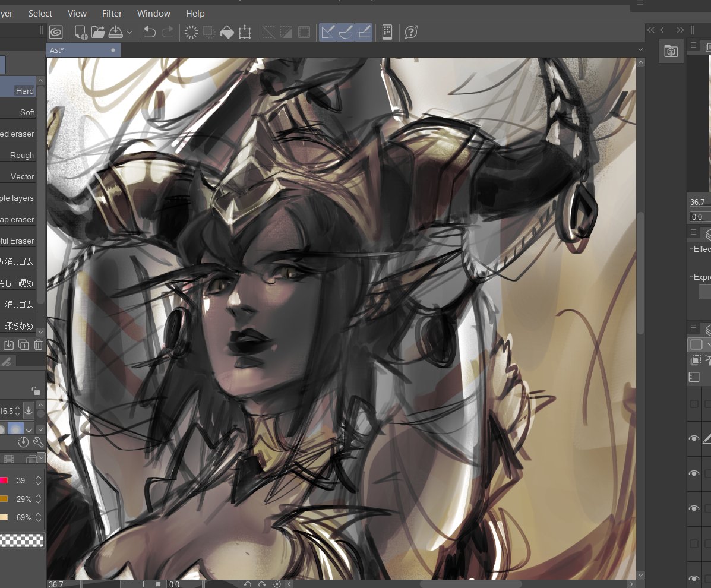The width and height of the screenshot is (711, 588).
Task: Click the deselect icon
Action: click(268, 32)
